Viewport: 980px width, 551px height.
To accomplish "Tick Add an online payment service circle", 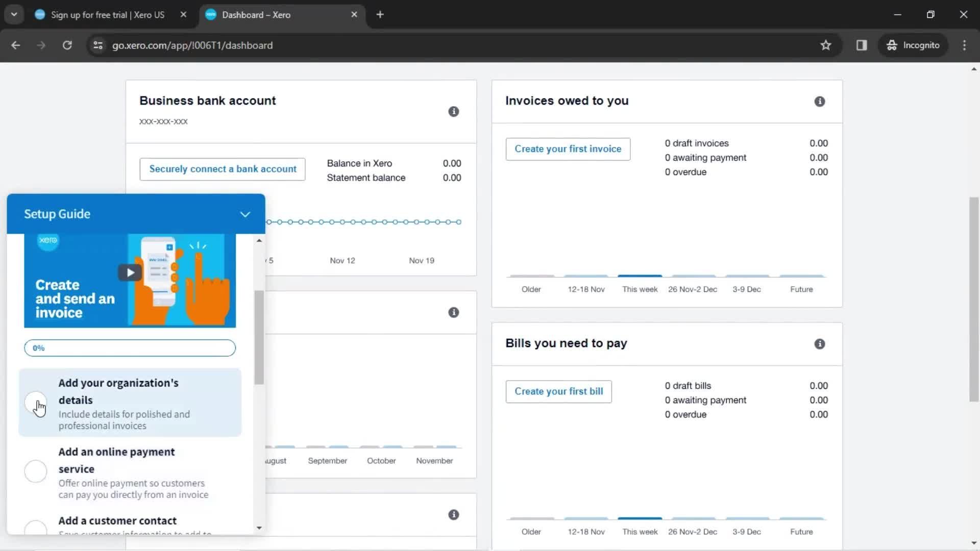I will click(x=36, y=471).
